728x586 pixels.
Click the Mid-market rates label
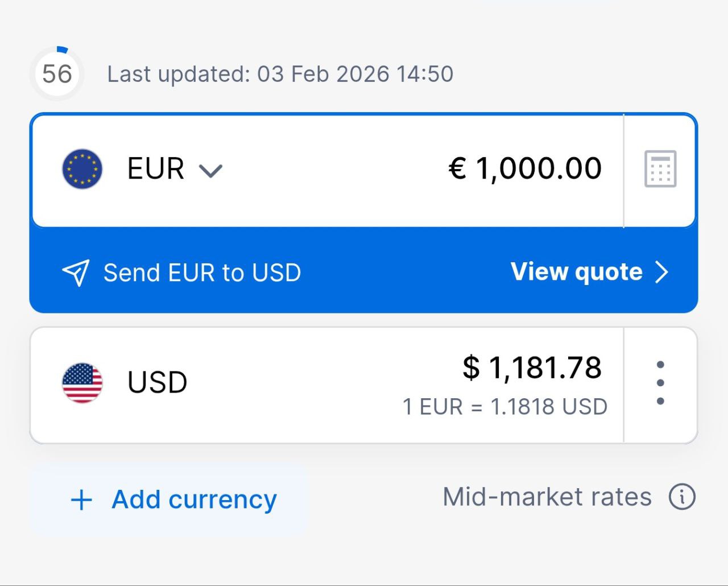(x=547, y=497)
